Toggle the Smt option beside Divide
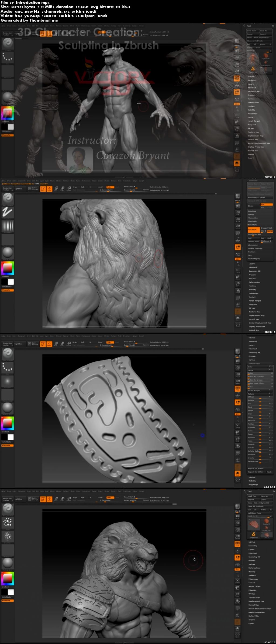Image resolution: width=276 pixels, height=644 pixels. (267, 204)
